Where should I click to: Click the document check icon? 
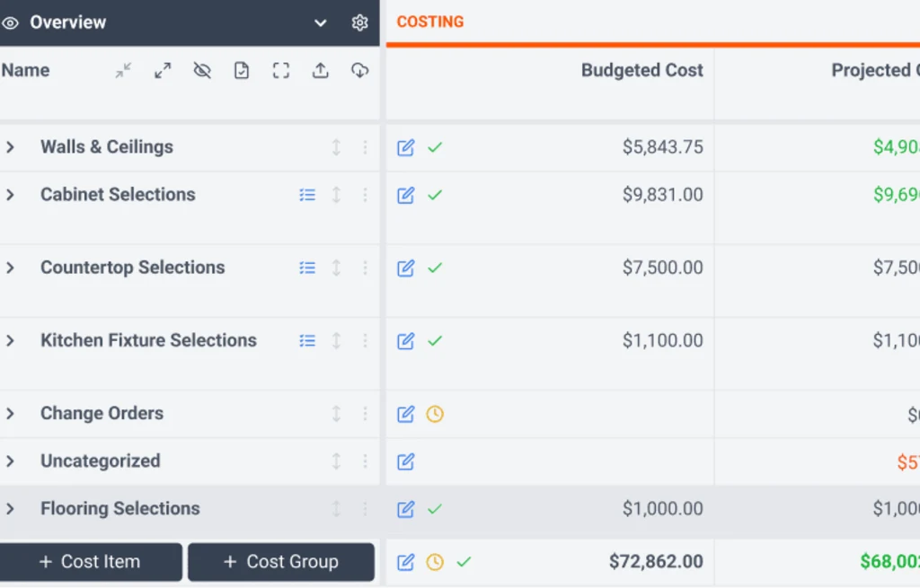(242, 71)
